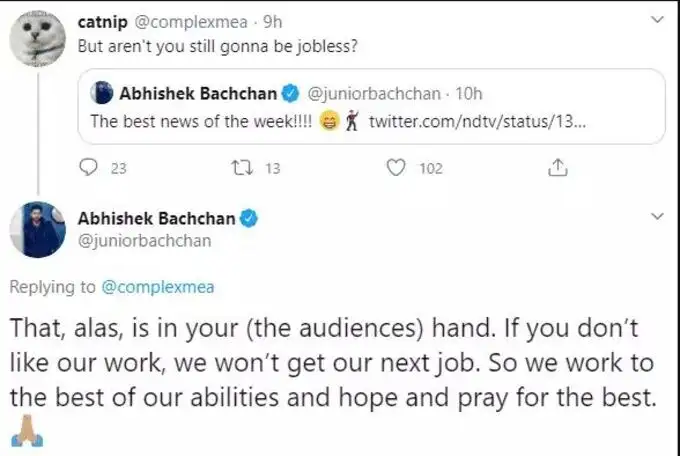Like the catnip tweet with heart icon
Viewport: 680px width, 456px height.
click(x=397, y=169)
